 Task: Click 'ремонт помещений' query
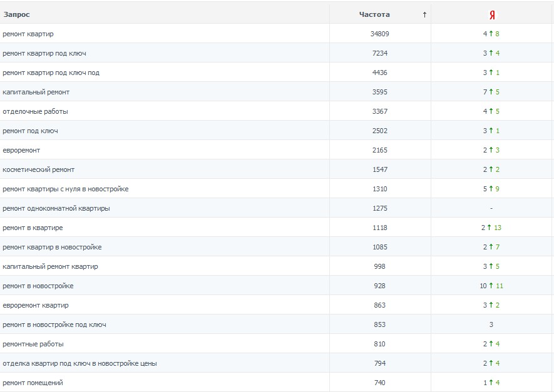pos(33,383)
